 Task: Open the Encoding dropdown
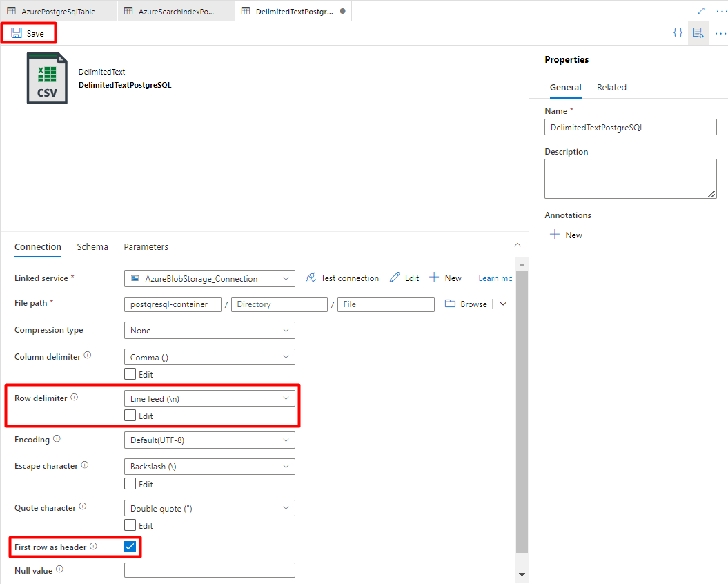coord(209,440)
